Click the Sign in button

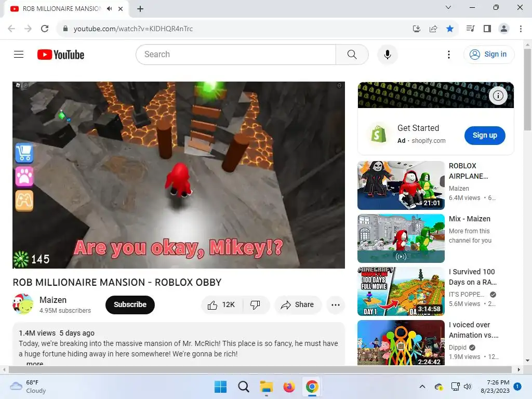pyautogui.click(x=488, y=54)
